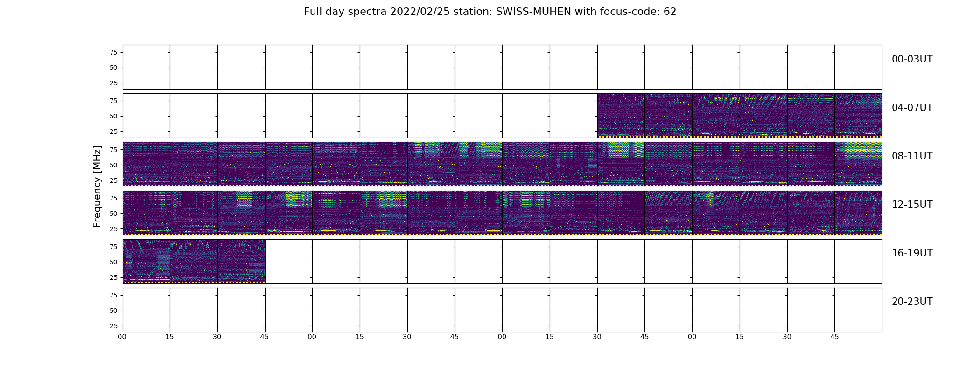Open the first spectrogram panel of 12-15UT row
The image size is (980, 373).
(x=147, y=213)
